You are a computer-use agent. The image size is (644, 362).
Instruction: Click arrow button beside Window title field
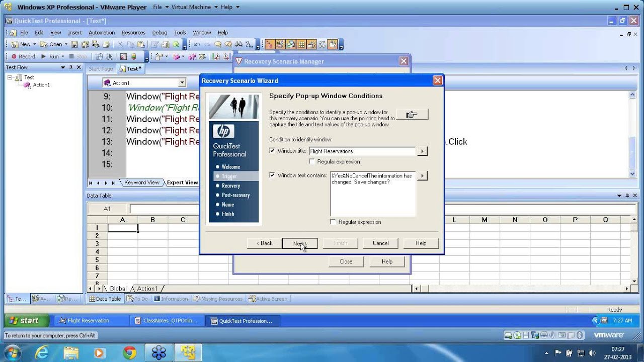pos(422,151)
